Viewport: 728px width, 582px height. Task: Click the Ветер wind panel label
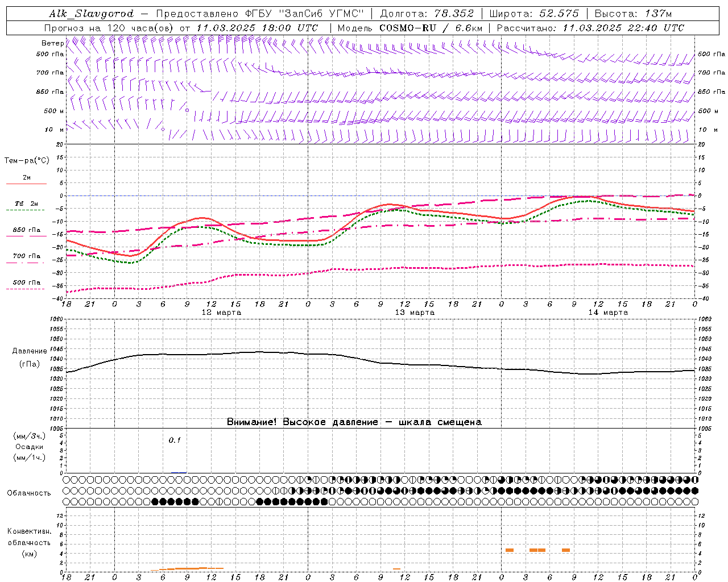[52, 43]
